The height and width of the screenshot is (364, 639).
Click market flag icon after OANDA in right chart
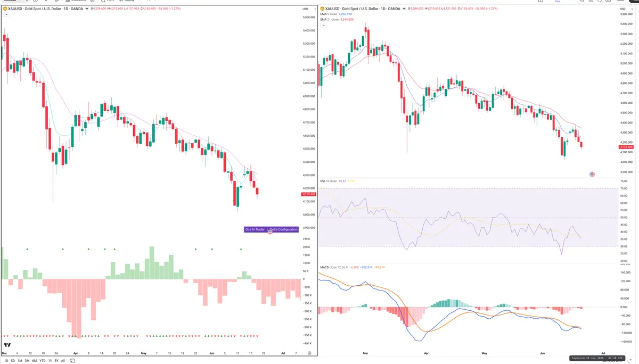coord(404,9)
